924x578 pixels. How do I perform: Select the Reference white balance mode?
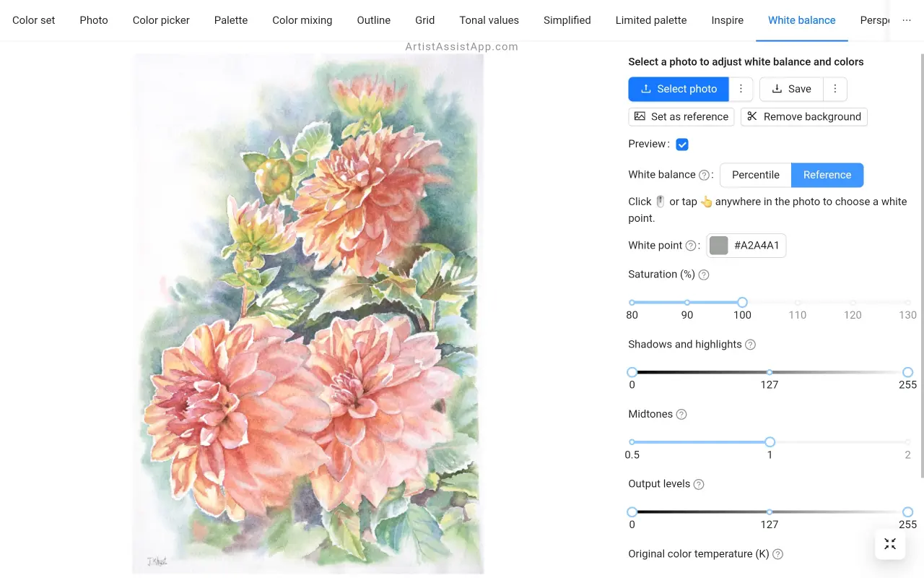[827, 175]
